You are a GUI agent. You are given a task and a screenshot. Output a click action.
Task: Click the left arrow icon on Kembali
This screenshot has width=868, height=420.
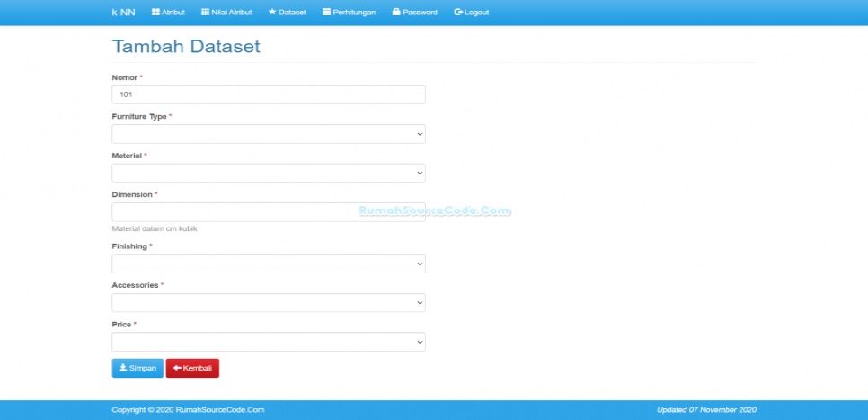coord(177,368)
